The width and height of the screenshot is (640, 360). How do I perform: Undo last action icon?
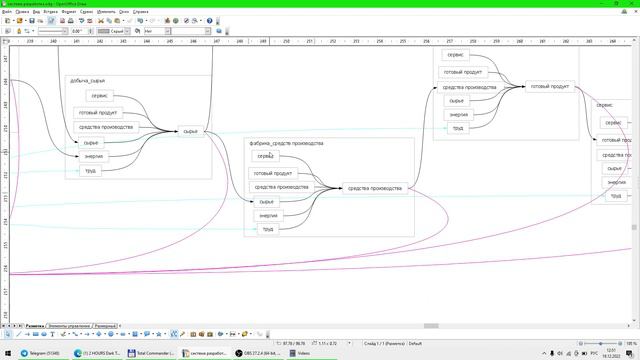click(140, 21)
